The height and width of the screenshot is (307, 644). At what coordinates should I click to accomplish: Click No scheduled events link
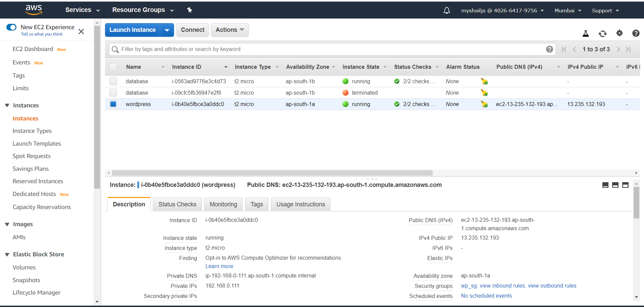[x=486, y=296]
